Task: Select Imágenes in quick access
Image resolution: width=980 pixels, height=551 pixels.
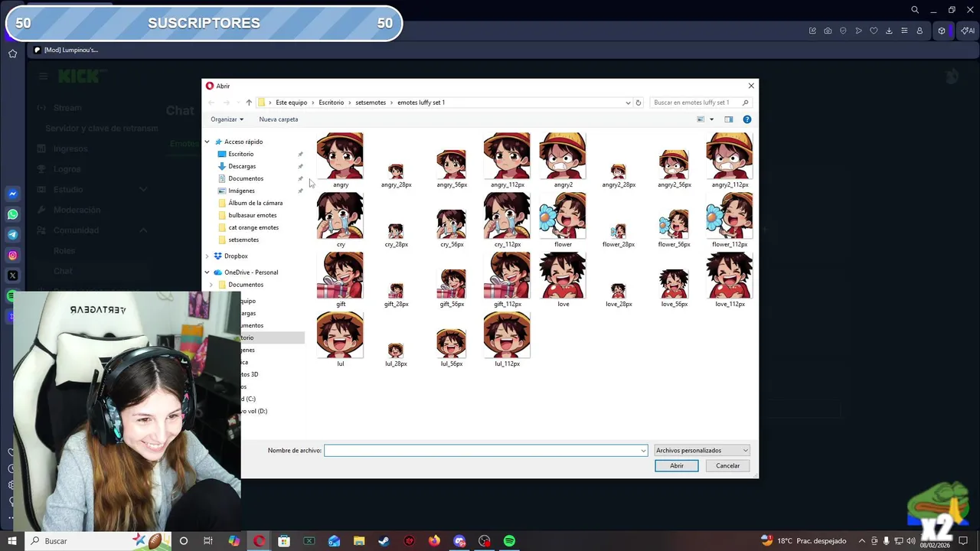Action: [241, 191]
